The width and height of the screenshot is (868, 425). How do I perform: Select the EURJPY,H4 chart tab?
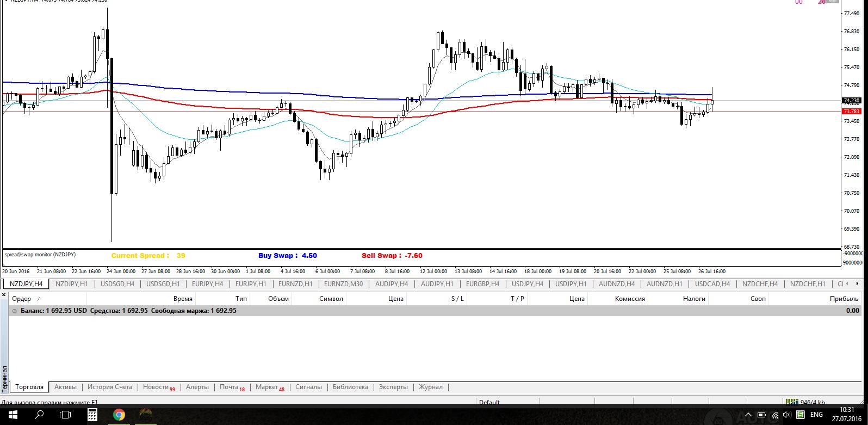(x=207, y=284)
